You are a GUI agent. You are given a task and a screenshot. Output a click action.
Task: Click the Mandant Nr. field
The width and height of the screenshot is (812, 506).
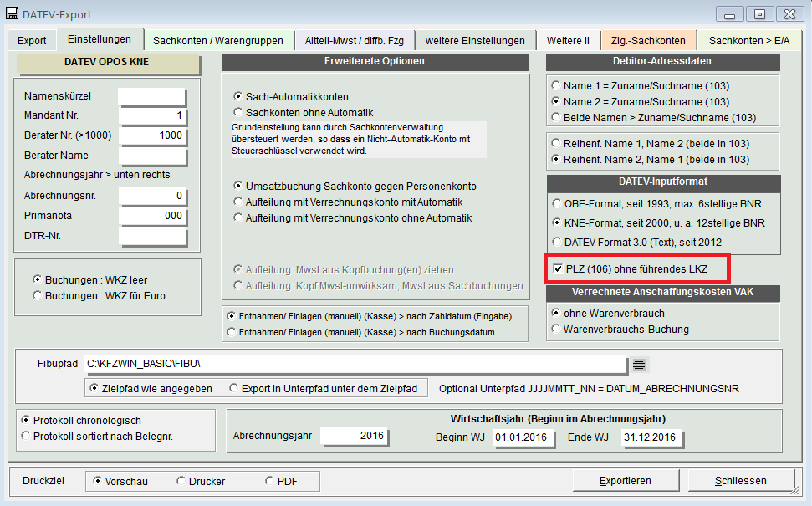[x=151, y=115]
